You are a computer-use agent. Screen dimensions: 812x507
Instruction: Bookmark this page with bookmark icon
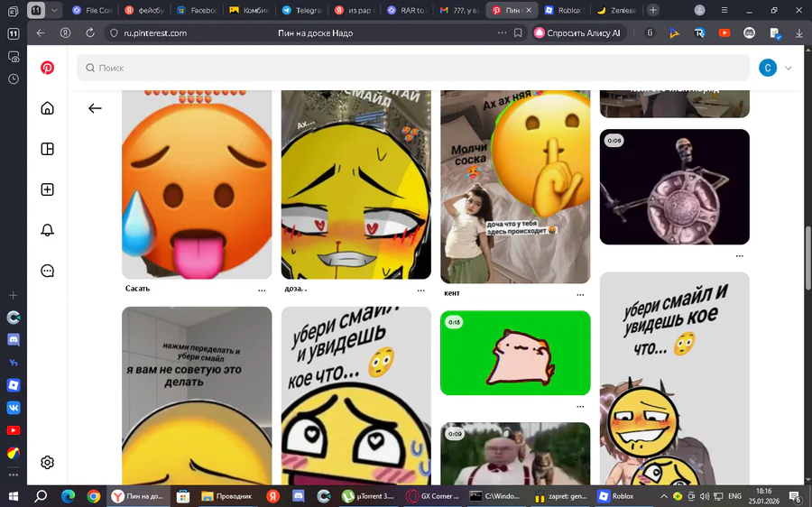point(518,33)
